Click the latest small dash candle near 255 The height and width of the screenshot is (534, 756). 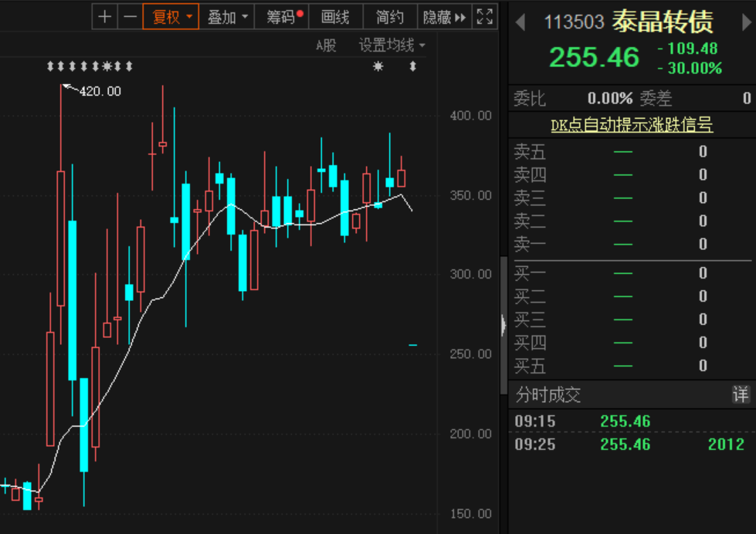[412, 345]
